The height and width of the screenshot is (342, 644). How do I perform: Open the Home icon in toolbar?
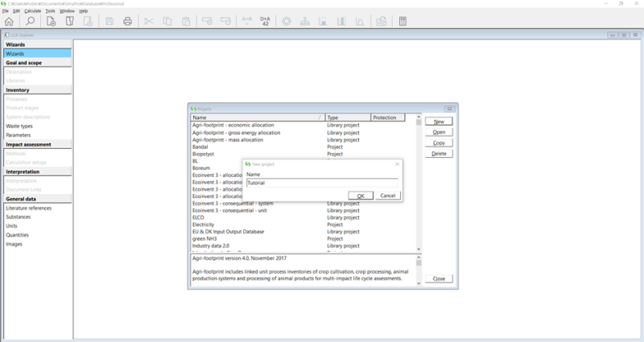[x=9, y=22]
